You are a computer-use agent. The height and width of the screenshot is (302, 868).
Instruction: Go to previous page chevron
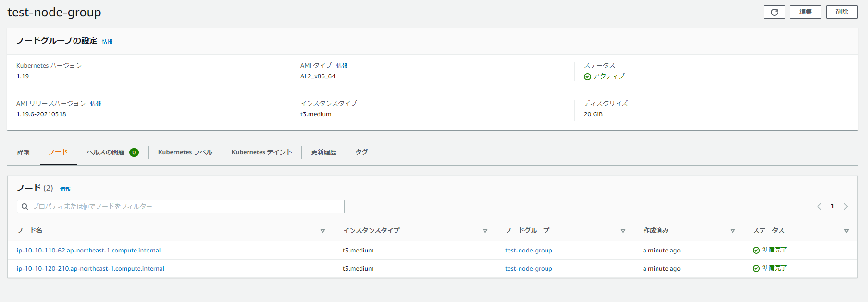[819, 206]
